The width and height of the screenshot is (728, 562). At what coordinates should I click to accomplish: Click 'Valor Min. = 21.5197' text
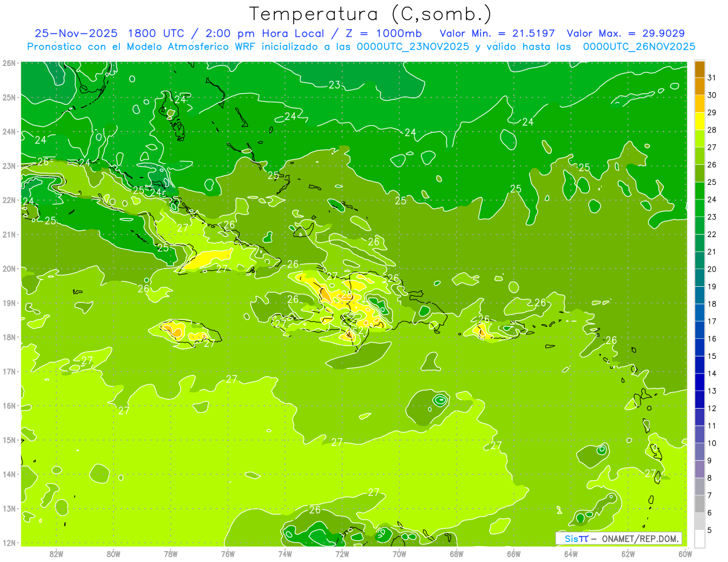coord(497,33)
